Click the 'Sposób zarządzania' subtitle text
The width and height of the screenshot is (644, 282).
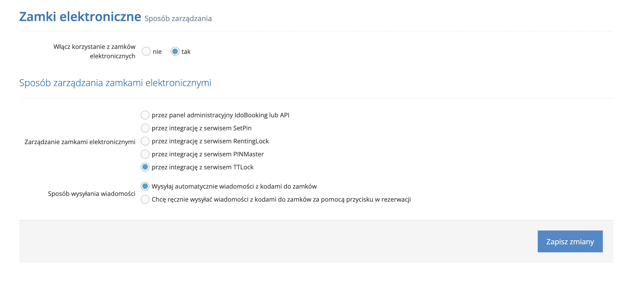[x=178, y=19]
